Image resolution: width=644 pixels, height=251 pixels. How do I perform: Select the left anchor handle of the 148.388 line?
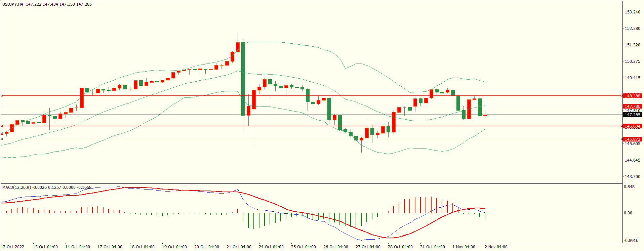pos(2,96)
